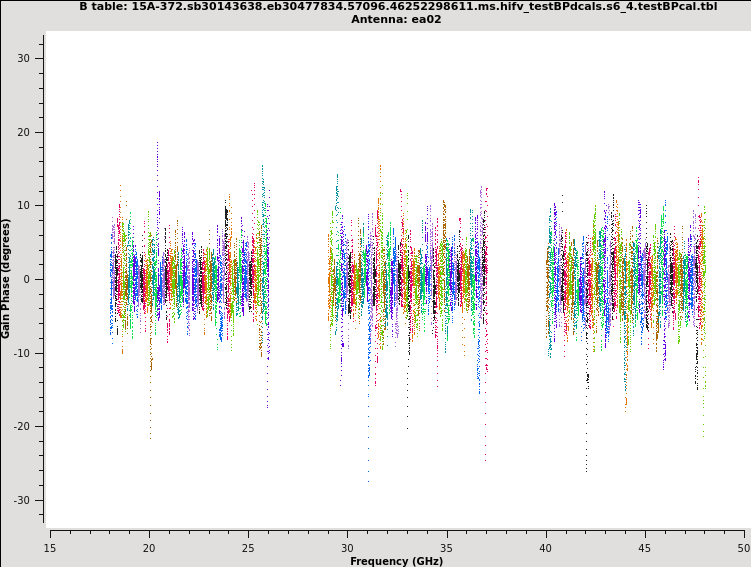Image resolution: width=751 pixels, height=567 pixels.
Task: Click the -20 tick label on y-axis
Action: click(21, 427)
